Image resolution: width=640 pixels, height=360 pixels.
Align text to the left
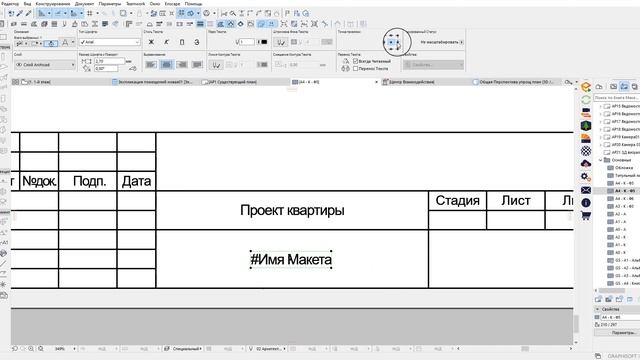(151, 64)
